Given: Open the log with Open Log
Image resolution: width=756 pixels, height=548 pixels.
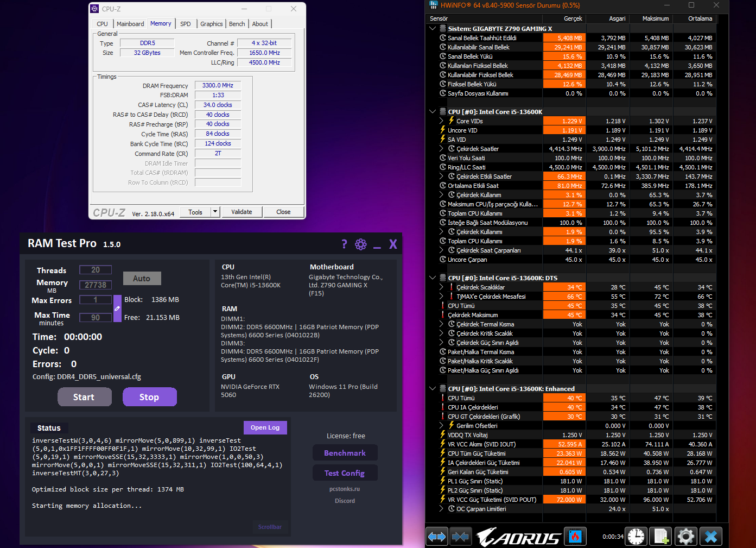Looking at the screenshot, I should point(265,427).
